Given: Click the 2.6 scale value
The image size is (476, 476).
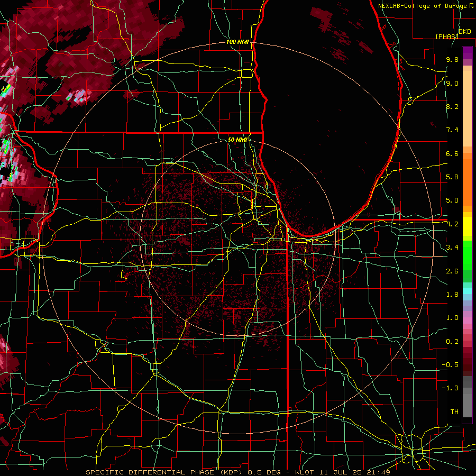Looking at the screenshot, I should (x=452, y=271).
